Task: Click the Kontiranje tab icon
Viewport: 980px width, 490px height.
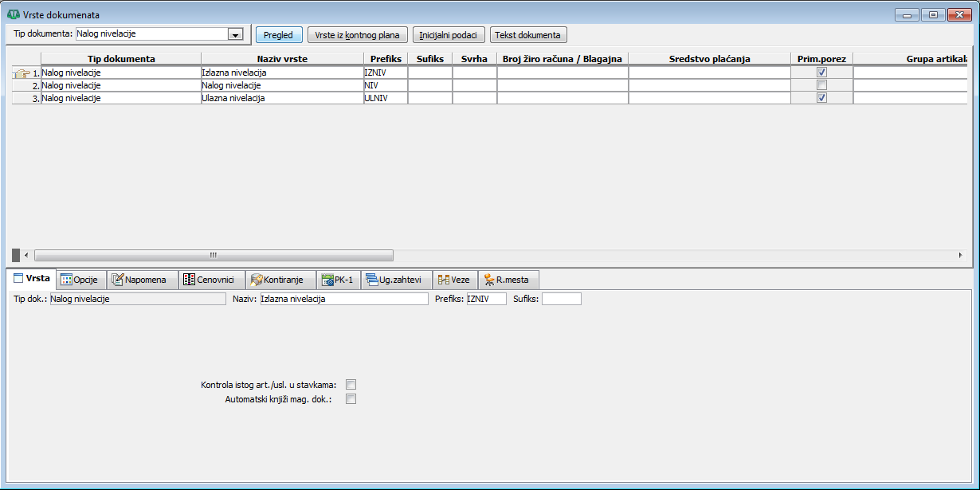Action: coord(257,280)
